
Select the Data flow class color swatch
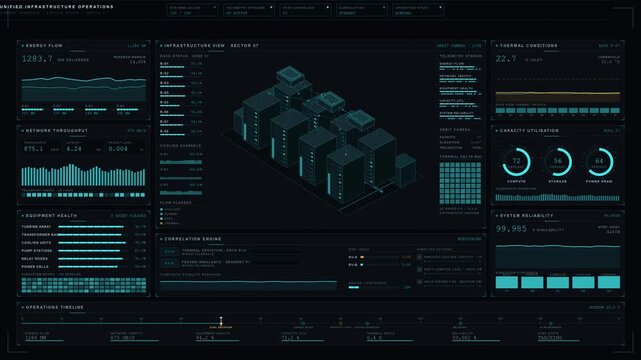161,219
